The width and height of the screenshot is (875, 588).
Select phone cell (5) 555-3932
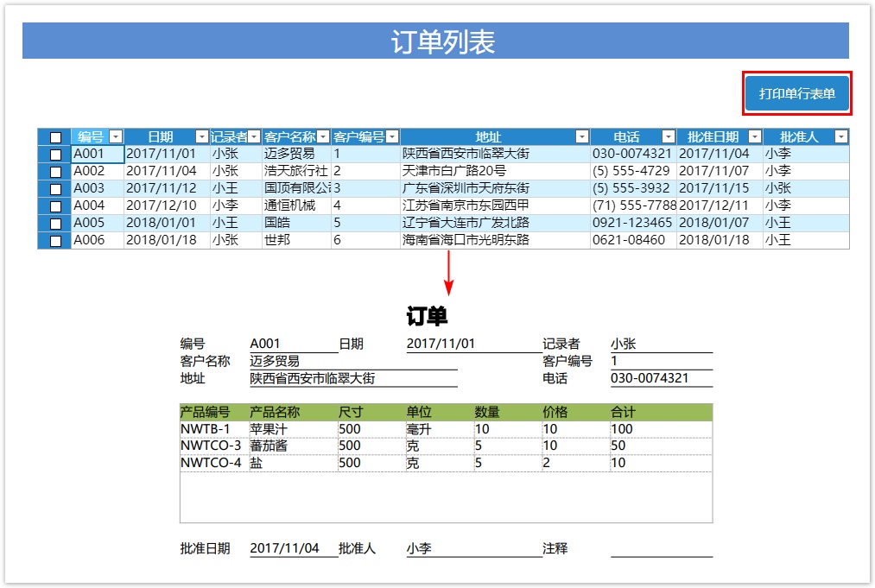point(633,188)
